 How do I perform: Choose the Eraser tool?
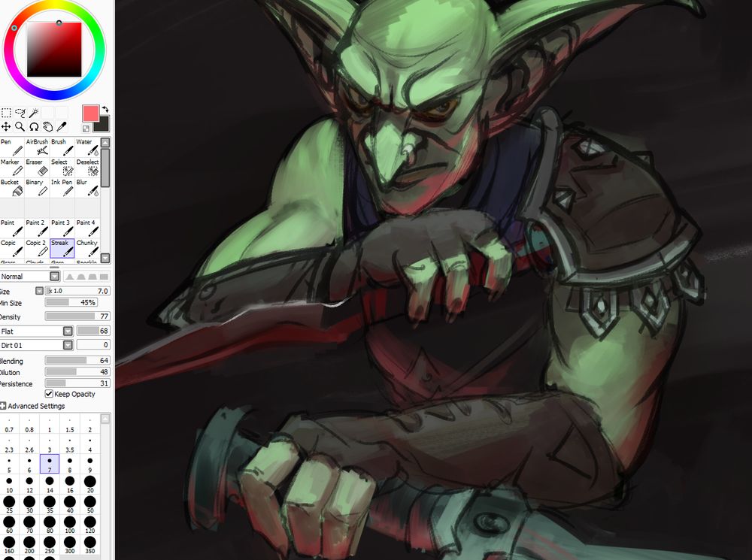click(x=37, y=168)
